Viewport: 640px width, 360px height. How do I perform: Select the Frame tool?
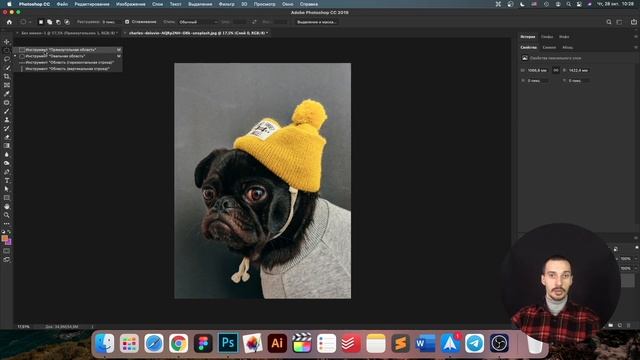[x=7, y=85]
